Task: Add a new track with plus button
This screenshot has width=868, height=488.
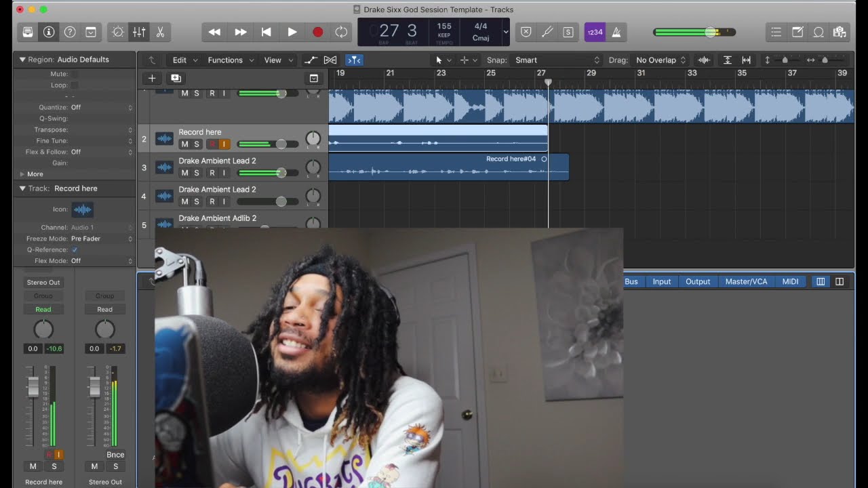Action: coord(152,79)
